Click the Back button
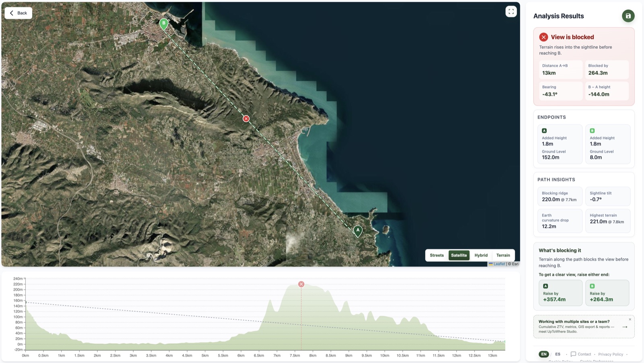 click(x=18, y=13)
